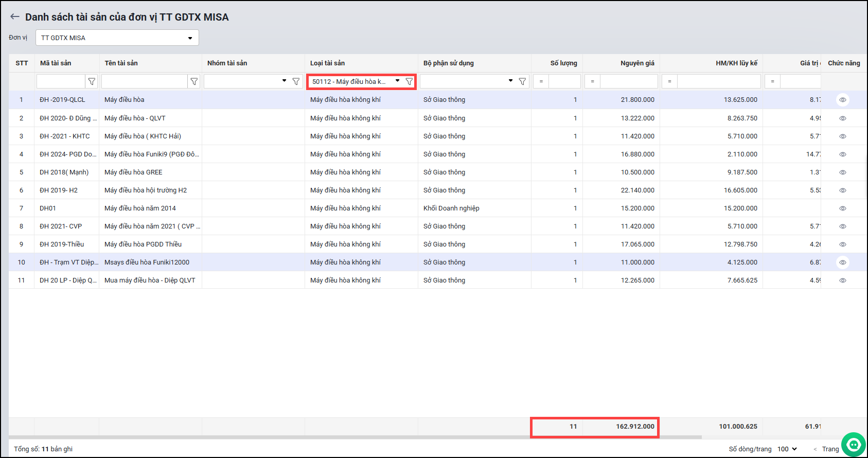The width and height of the screenshot is (868, 458).
Task: Click filter icon for Loại tài sản column
Action: pos(409,81)
